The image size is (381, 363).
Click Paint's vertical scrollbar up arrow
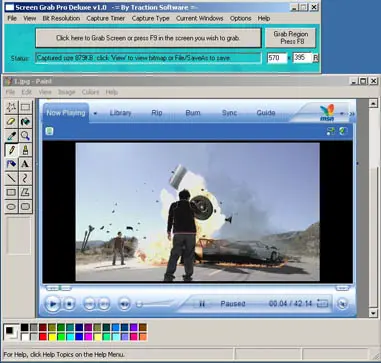(373, 103)
